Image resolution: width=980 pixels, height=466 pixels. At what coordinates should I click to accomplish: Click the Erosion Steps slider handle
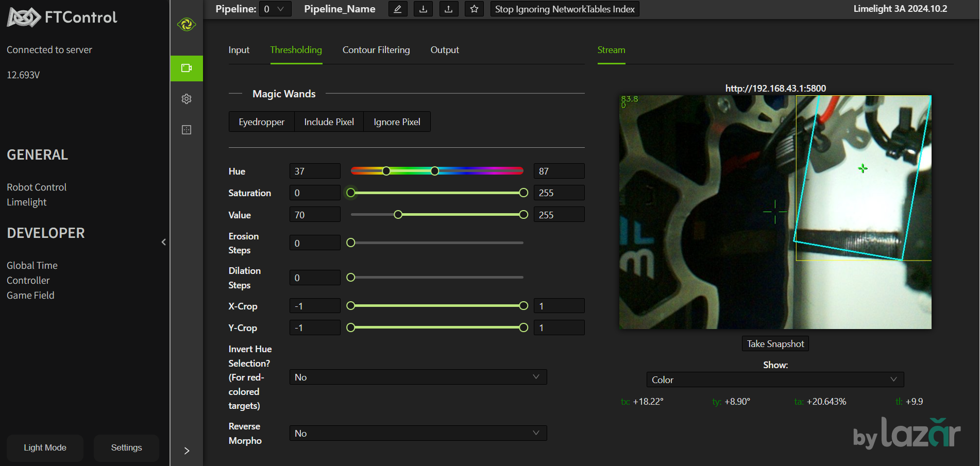point(351,243)
